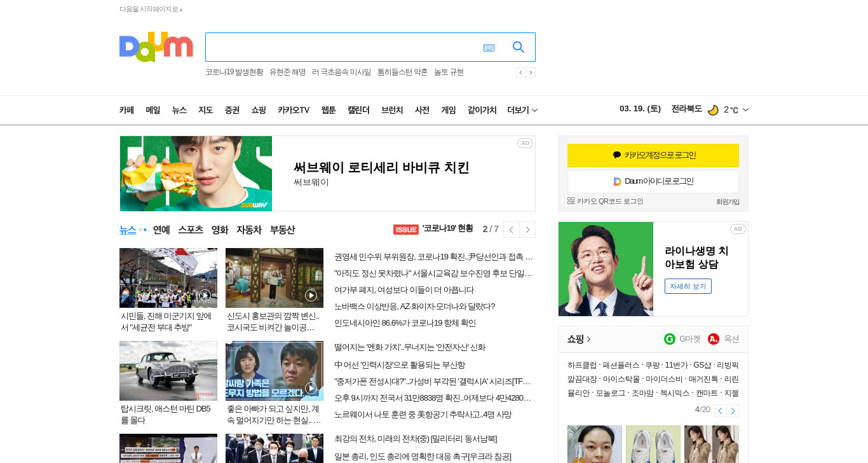This screenshot has height=463, width=868.
Task: Click the 하프클럽 shopping link
Action: (x=582, y=365)
